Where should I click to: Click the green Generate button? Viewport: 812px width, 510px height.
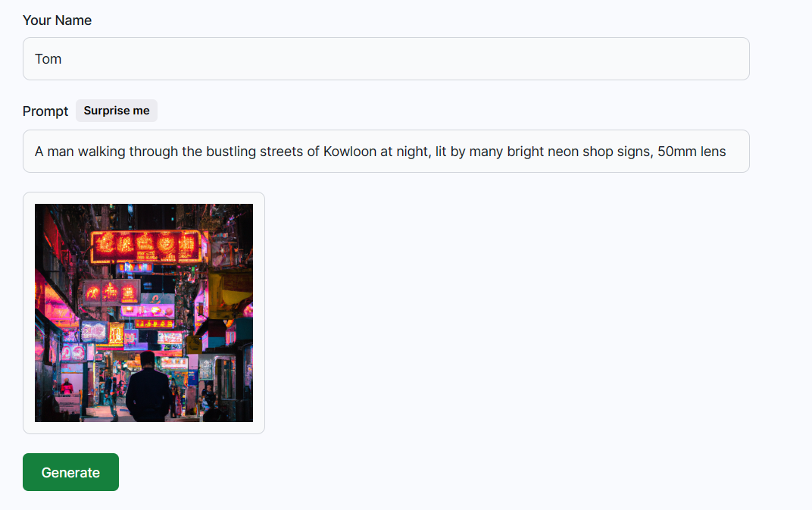pos(70,472)
